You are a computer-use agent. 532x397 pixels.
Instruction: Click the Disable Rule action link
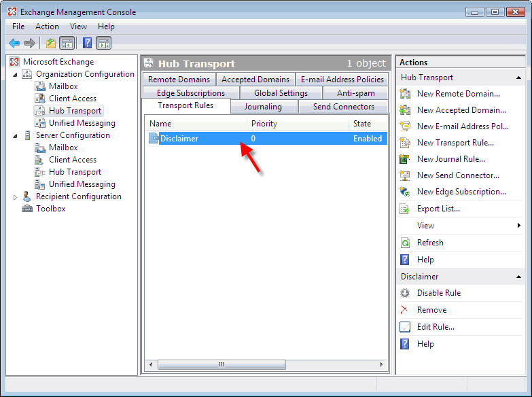click(x=439, y=293)
